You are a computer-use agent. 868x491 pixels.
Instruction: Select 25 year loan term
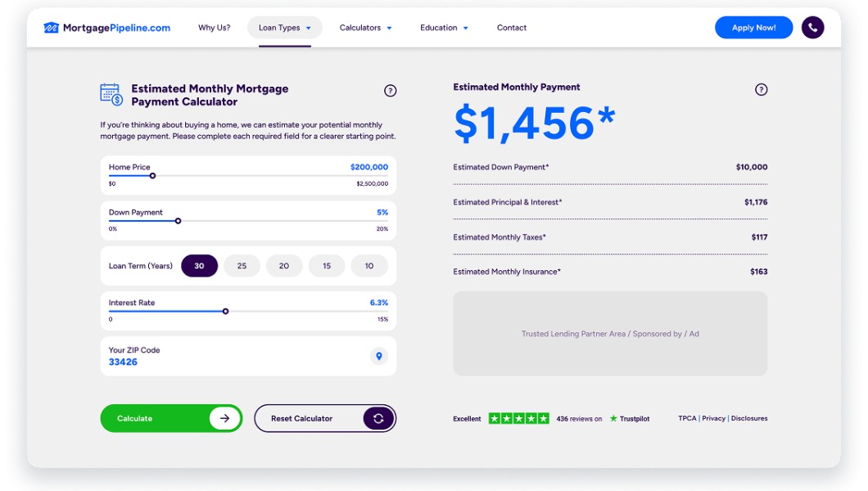point(242,266)
